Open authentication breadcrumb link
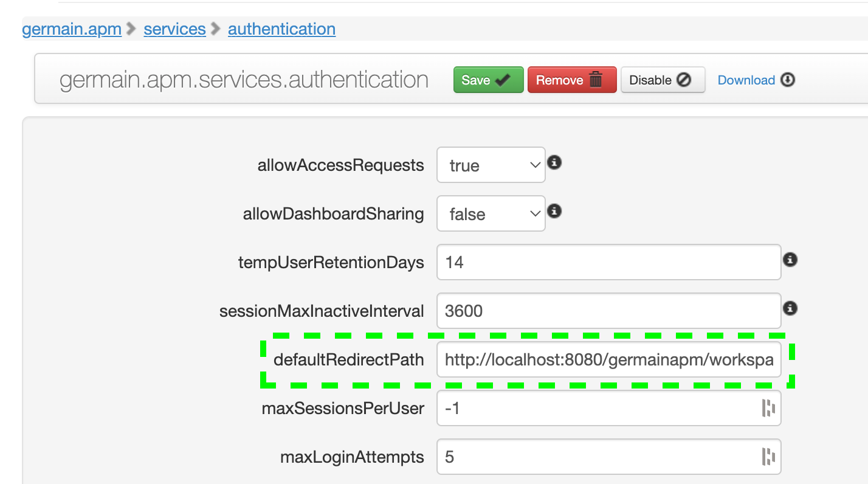 (281, 29)
